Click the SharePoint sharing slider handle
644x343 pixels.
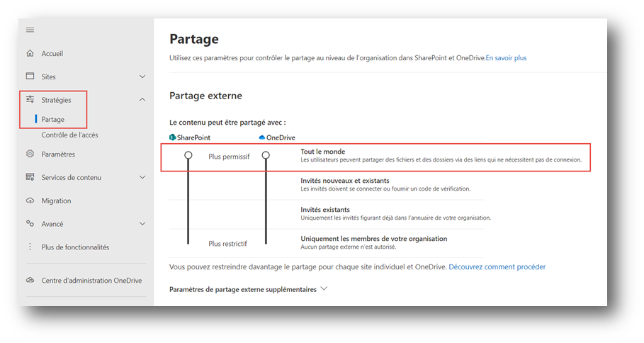(188, 155)
